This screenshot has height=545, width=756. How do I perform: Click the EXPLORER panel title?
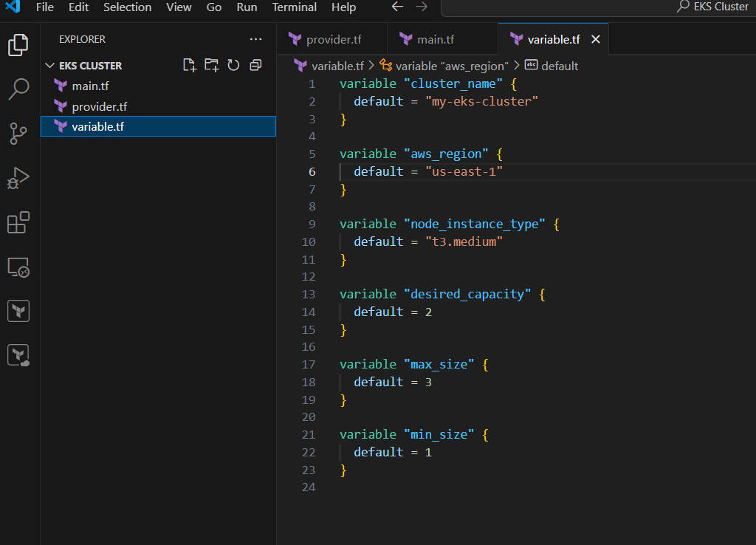click(82, 39)
